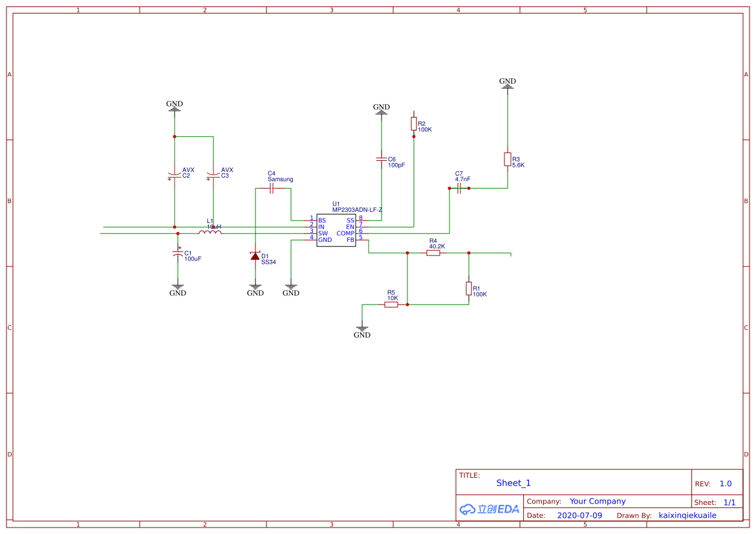Screen dimensions: 756x534
Task: Click the EN pin label on U1
Action: 350,226
